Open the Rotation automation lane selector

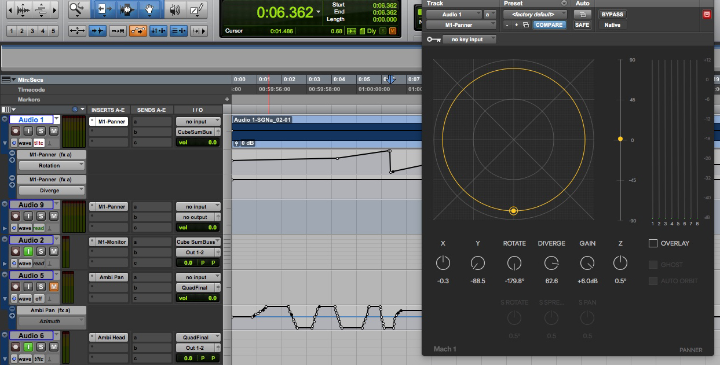tap(51, 165)
